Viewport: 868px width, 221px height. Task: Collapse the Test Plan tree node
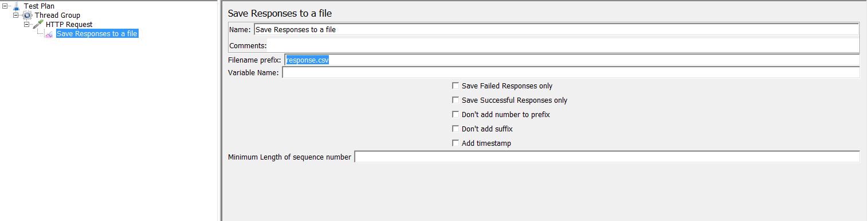(5, 6)
